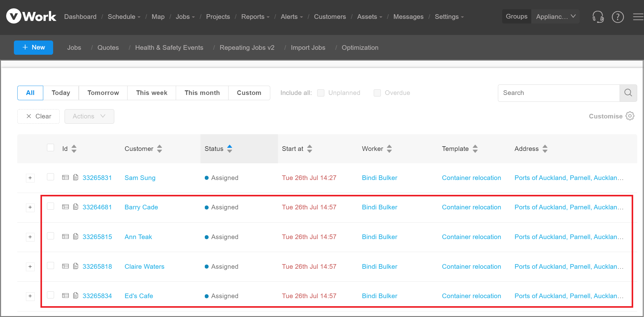Switch to the This week filter tab

pos(152,93)
